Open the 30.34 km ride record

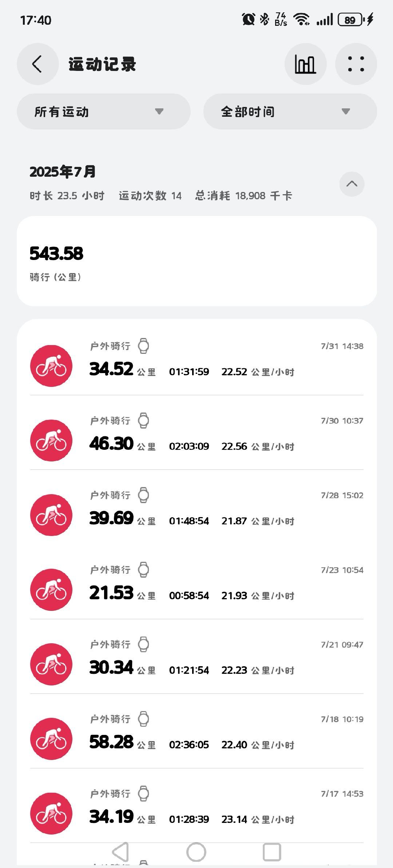click(197, 656)
